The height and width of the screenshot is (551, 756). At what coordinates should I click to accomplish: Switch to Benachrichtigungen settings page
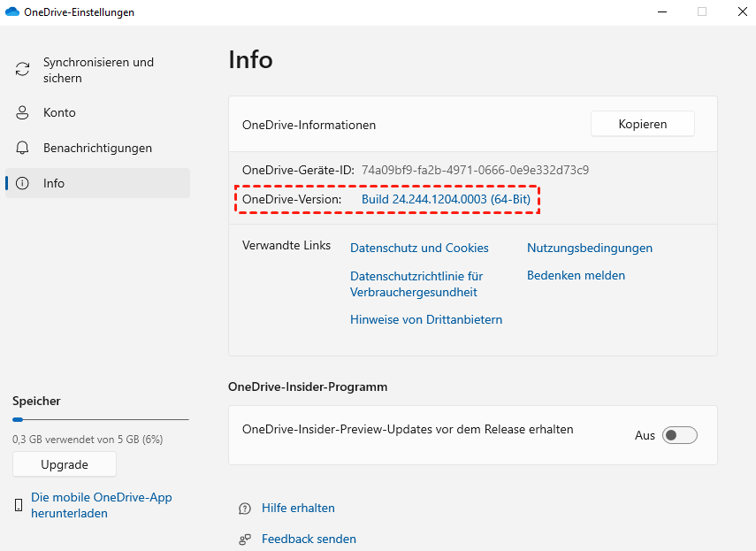97,148
